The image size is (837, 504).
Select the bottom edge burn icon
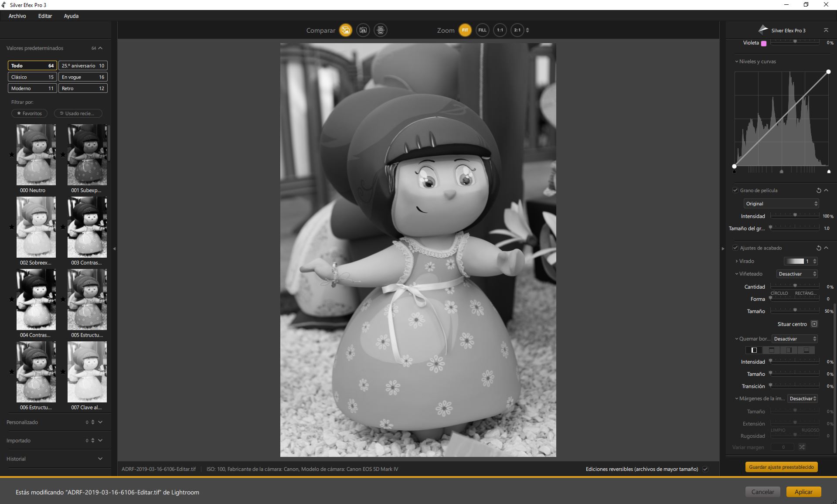pyautogui.click(x=806, y=350)
